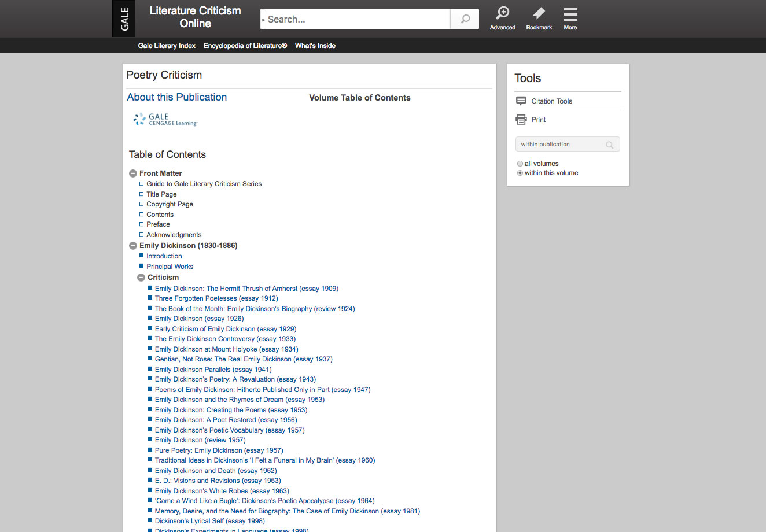
Task: Open The Emily Dickinson Controversy essay
Action: (226, 339)
